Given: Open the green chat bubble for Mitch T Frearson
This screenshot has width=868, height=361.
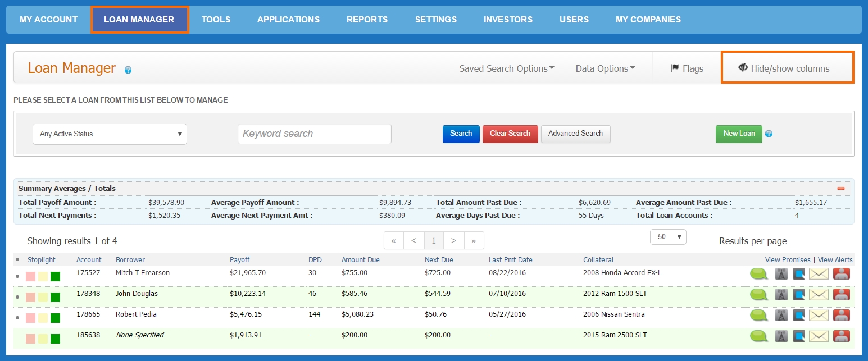Looking at the screenshot, I should tap(759, 273).
